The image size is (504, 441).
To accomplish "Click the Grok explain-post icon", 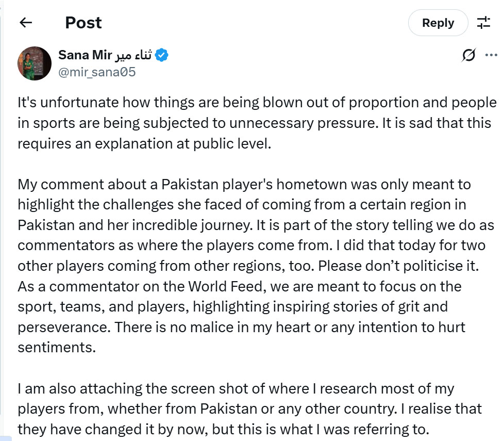I will (x=468, y=55).
